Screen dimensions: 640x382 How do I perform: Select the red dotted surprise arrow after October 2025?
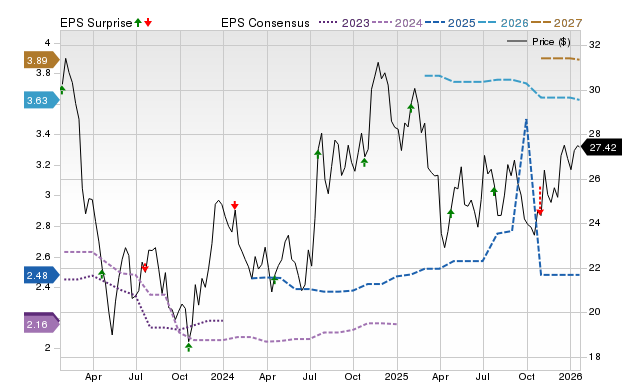point(540,201)
